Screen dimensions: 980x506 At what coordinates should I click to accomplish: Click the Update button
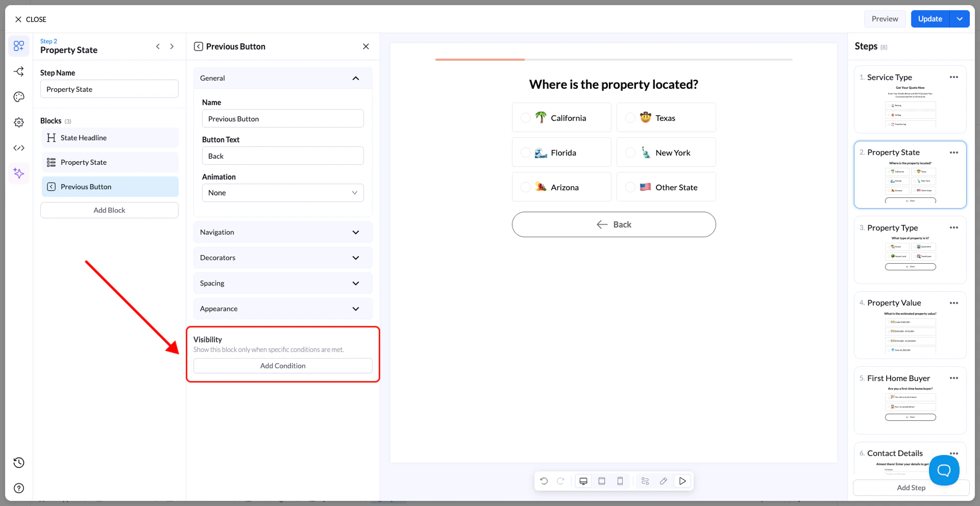(x=930, y=19)
